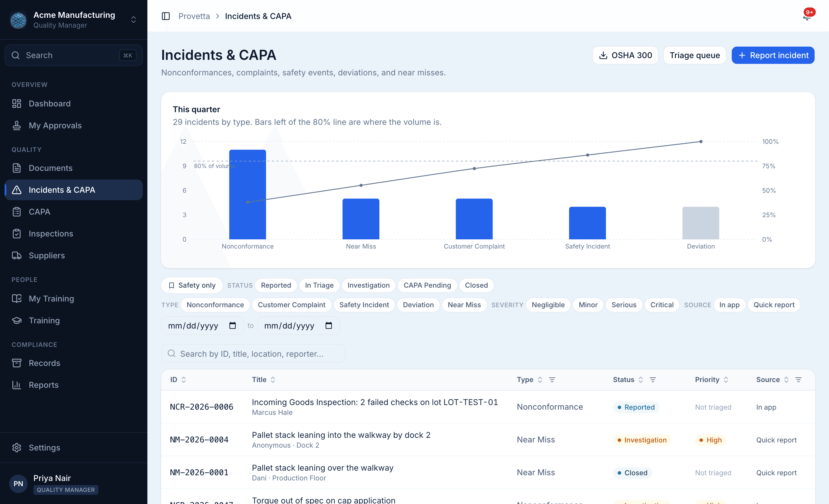Click the Source column filter icon
Screen dimensions: 829x504
pos(798,380)
